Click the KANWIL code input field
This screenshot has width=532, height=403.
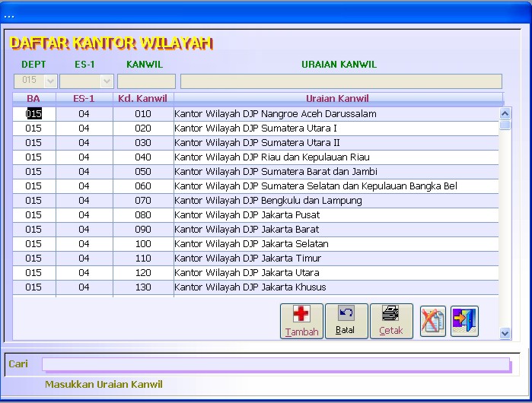146,81
